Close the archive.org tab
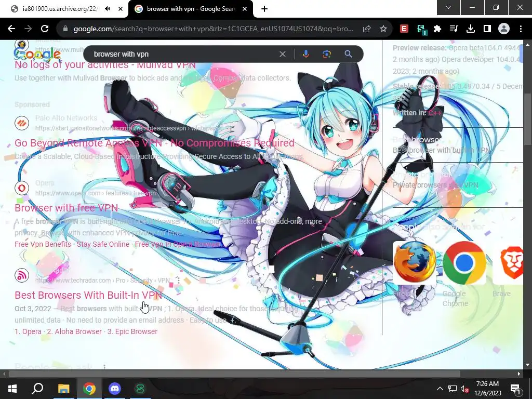 tap(121, 9)
